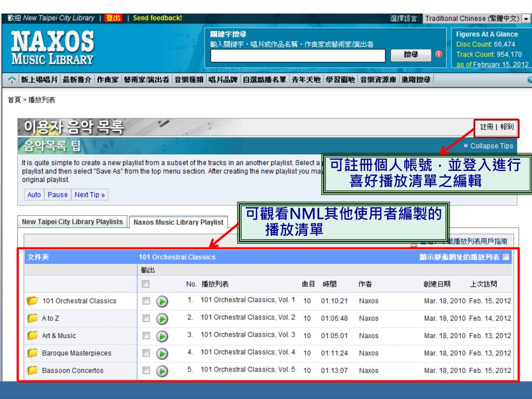Viewport: 532px width, 399px height.
Task: Open 音樂資源庫 menu
Action: click(378, 79)
